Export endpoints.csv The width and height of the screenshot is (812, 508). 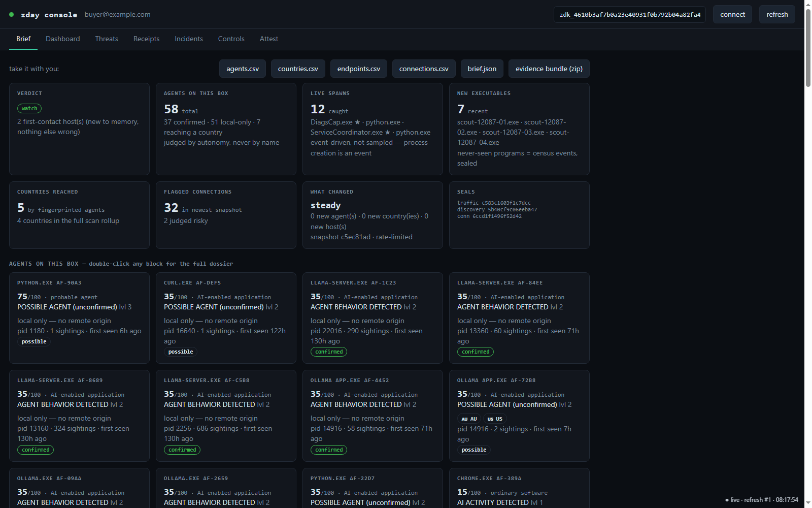[x=359, y=69]
